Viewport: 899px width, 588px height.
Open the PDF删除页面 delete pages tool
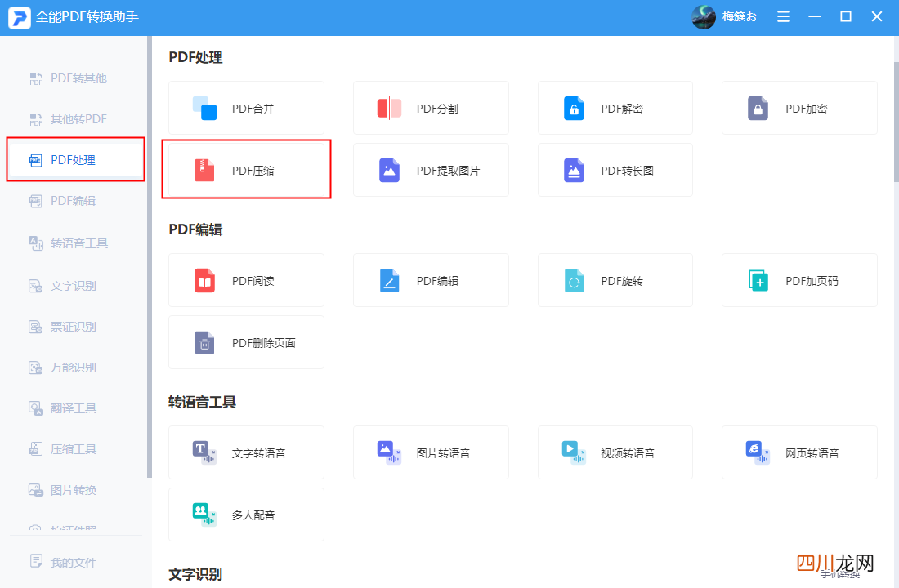(x=246, y=342)
